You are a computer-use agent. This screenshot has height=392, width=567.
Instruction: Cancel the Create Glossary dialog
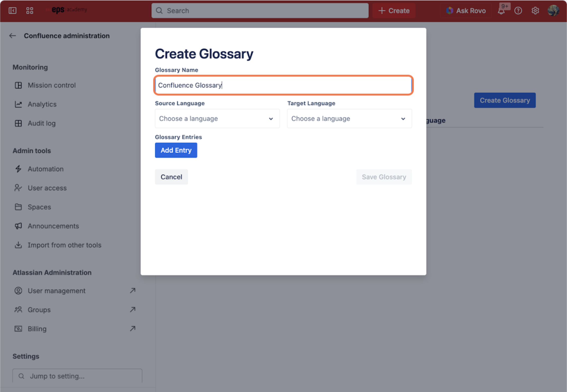pos(171,177)
